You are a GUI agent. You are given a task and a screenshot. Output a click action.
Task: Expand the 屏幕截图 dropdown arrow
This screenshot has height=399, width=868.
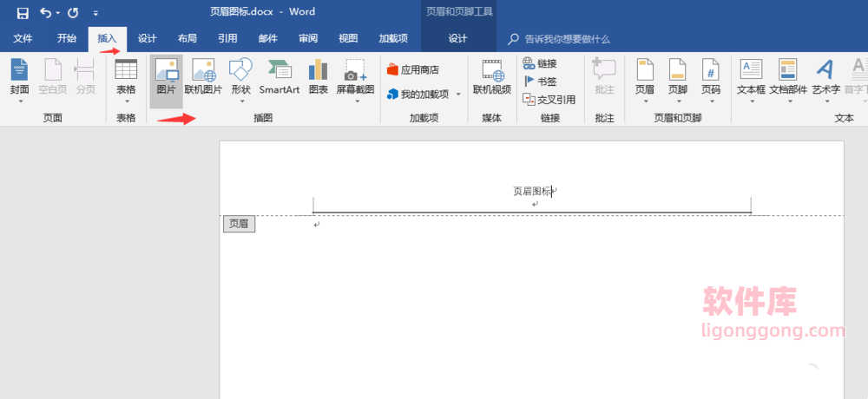click(357, 101)
